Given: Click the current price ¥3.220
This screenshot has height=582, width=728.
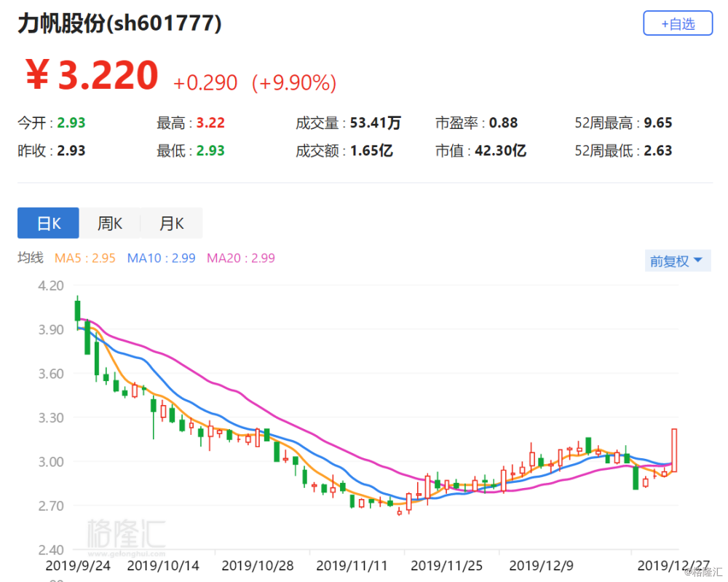Looking at the screenshot, I should click(x=92, y=75).
